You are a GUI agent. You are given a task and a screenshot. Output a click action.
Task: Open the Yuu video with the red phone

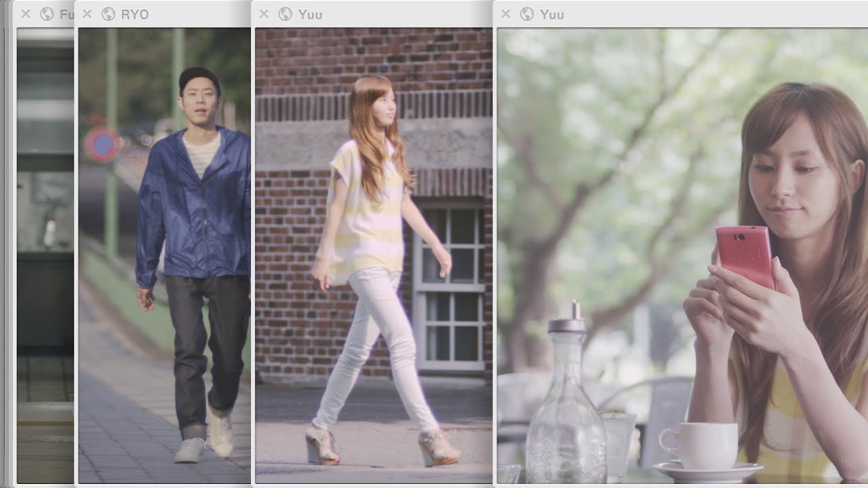coord(682,256)
